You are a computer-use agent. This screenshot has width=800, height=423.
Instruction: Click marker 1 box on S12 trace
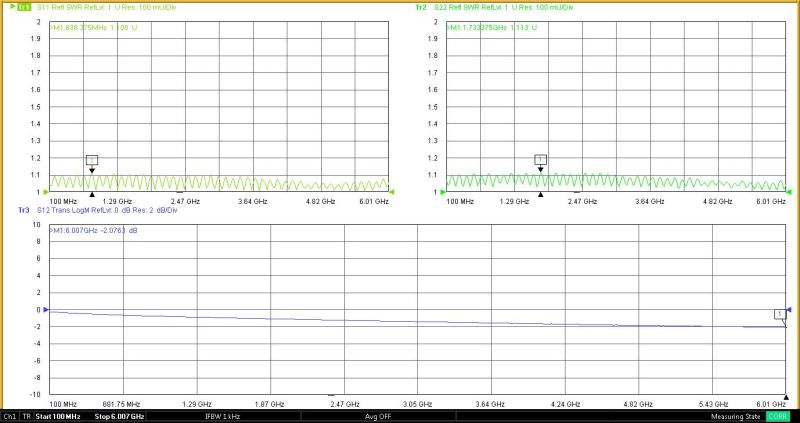(x=780, y=314)
